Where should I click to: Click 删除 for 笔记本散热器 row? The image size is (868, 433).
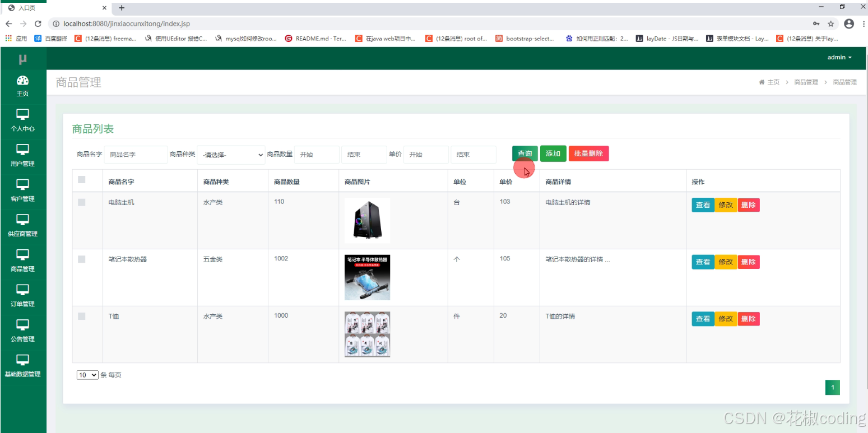click(749, 262)
